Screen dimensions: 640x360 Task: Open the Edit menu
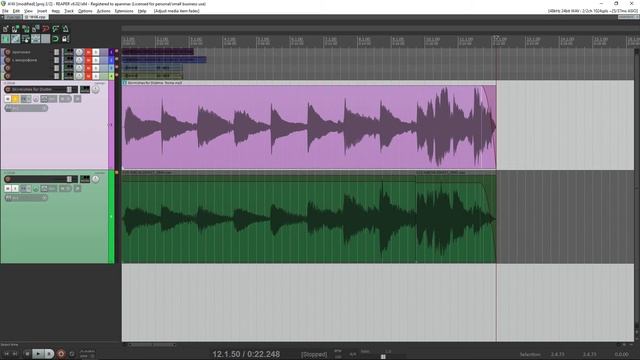pyautogui.click(x=16, y=11)
